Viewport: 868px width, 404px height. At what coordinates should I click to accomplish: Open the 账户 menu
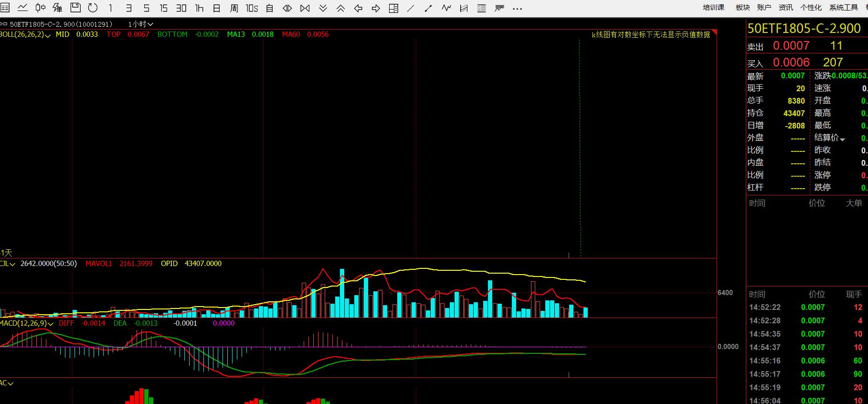click(764, 7)
